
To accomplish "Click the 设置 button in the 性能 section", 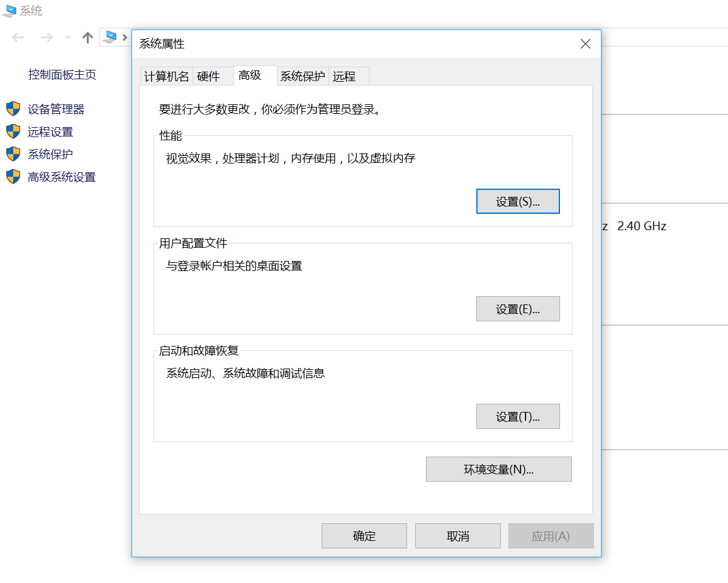I will (x=518, y=201).
